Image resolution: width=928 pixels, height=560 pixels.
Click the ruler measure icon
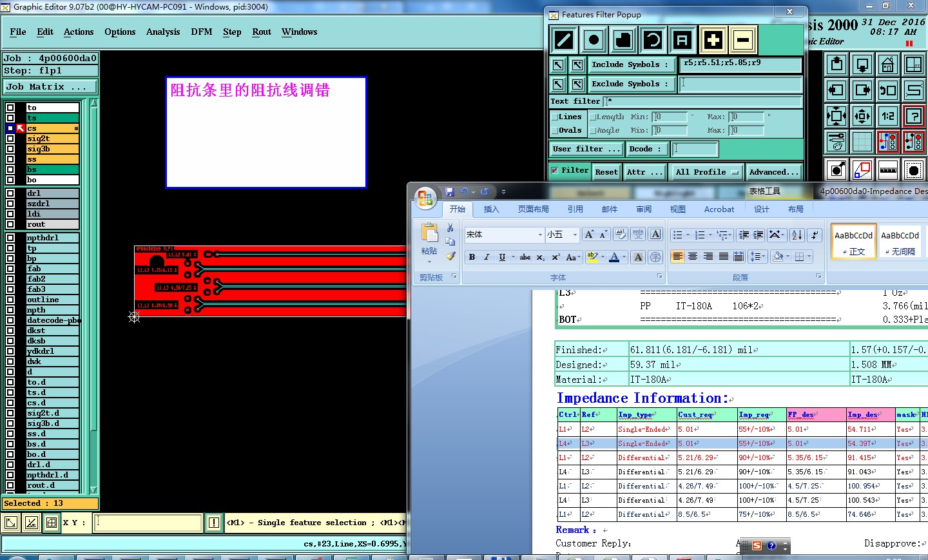(x=888, y=170)
